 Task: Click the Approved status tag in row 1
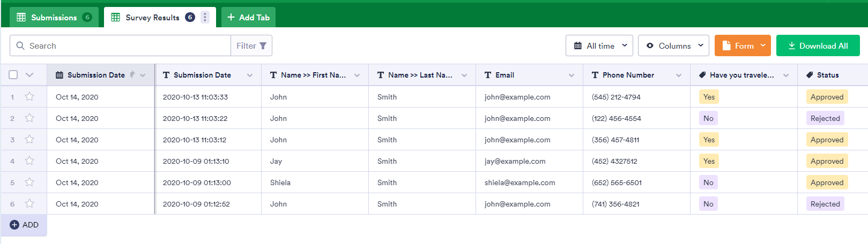click(827, 97)
